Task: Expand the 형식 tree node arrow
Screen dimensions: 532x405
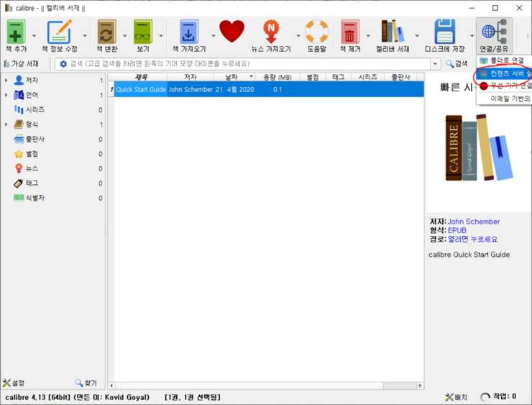Action: [x=6, y=124]
